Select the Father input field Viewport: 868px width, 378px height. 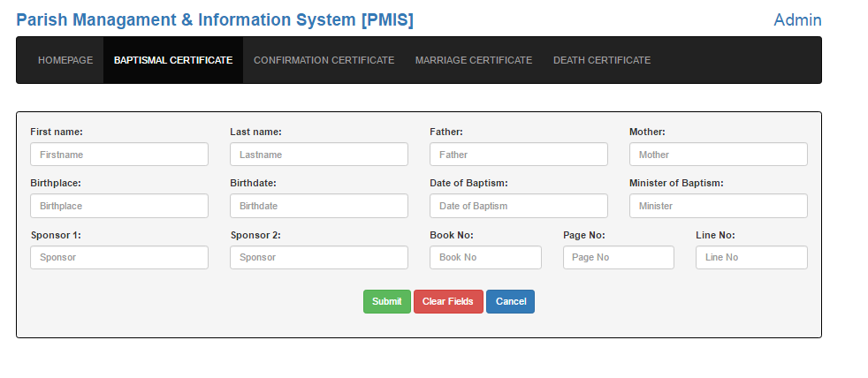point(519,155)
